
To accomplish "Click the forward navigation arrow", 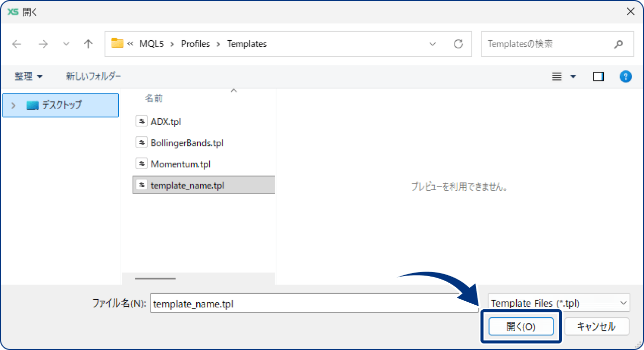I will [x=43, y=44].
